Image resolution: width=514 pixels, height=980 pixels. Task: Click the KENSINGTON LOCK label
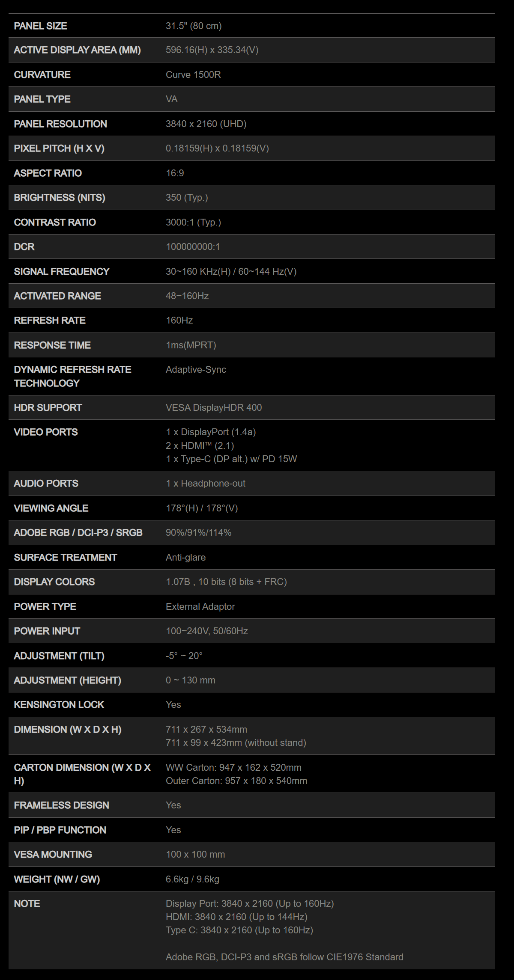point(59,704)
